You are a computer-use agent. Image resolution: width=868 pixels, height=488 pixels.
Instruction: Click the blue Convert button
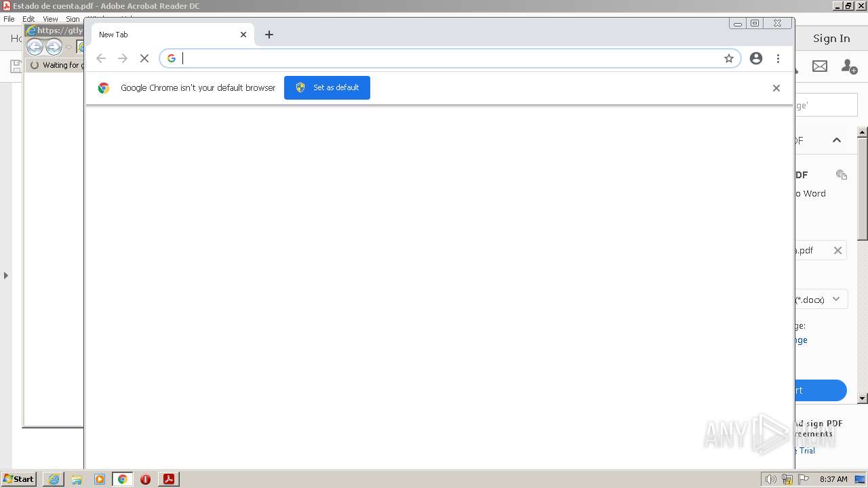coord(821,390)
